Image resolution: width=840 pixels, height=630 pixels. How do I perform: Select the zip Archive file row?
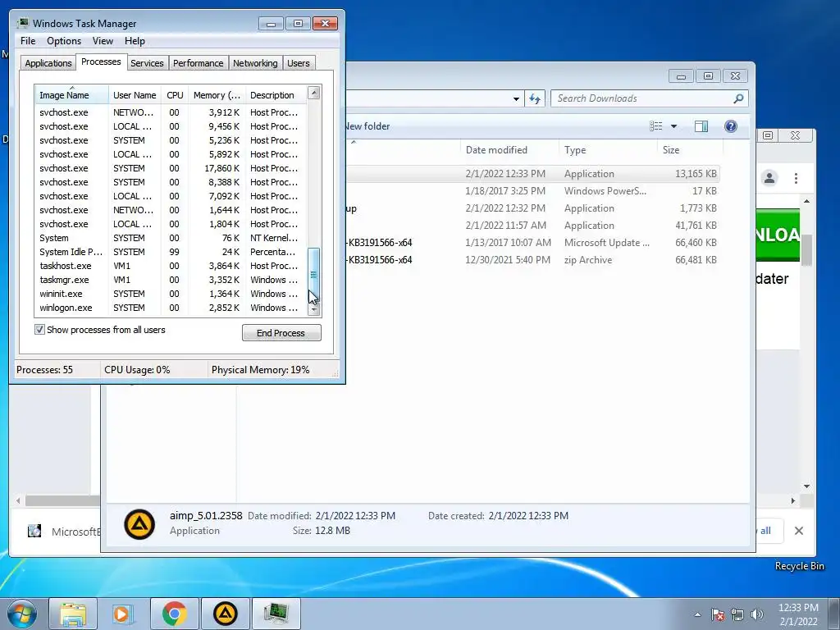[x=532, y=260]
